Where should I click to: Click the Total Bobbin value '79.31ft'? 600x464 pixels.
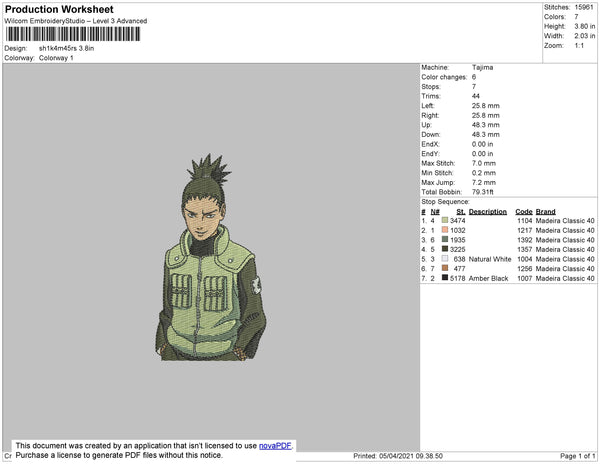pyautogui.click(x=483, y=192)
